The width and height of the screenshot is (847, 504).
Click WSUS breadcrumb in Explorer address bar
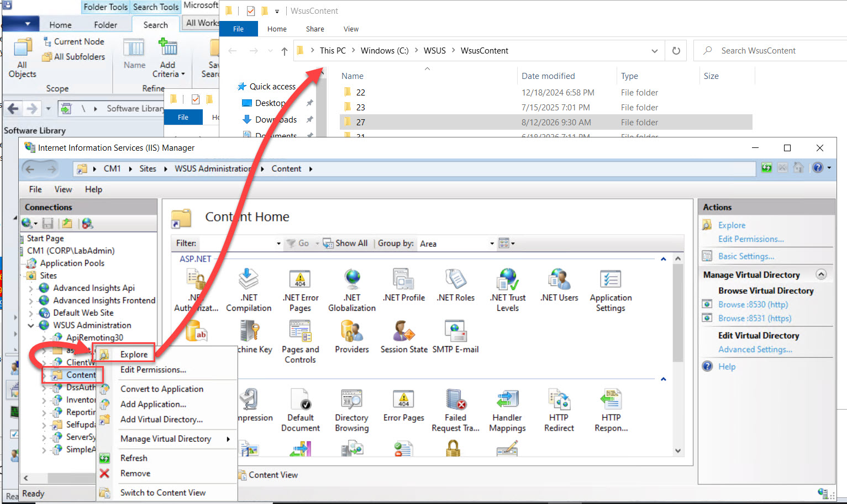pyautogui.click(x=434, y=51)
